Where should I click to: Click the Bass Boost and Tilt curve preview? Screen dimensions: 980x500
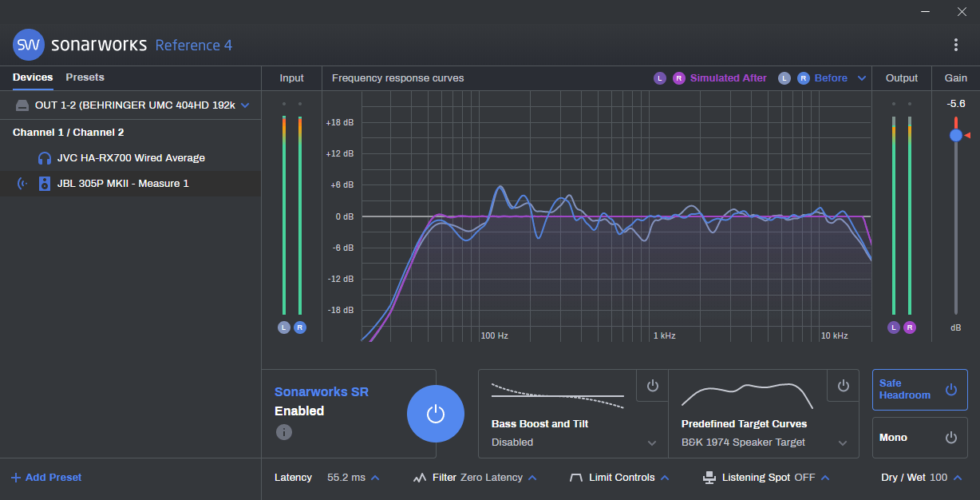tap(558, 395)
